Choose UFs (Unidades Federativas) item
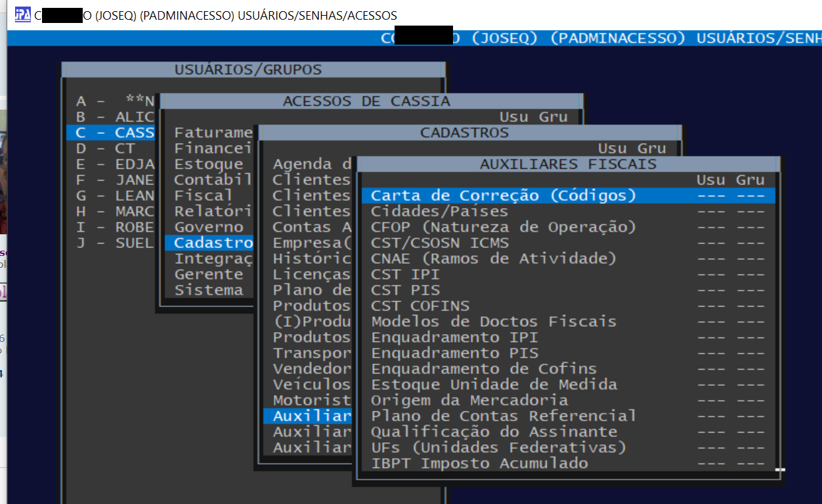822x504 pixels. [x=498, y=448]
